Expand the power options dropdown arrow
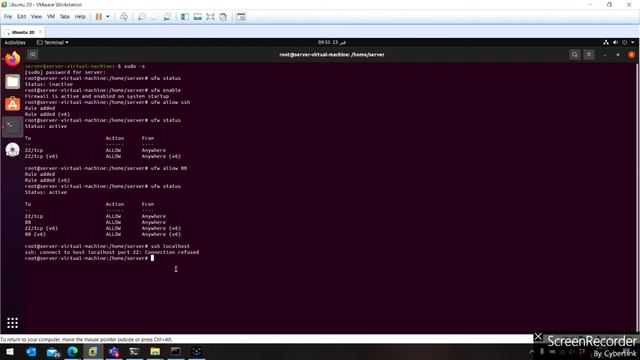The width and height of the screenshot is (640, 360). pyautogui.click(x=108, y=17)
